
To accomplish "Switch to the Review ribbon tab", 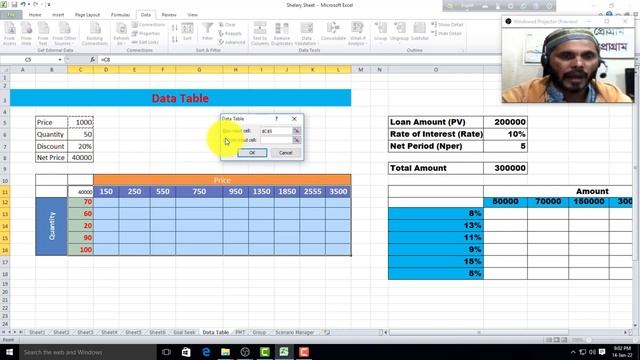I will tap(169, 15).
